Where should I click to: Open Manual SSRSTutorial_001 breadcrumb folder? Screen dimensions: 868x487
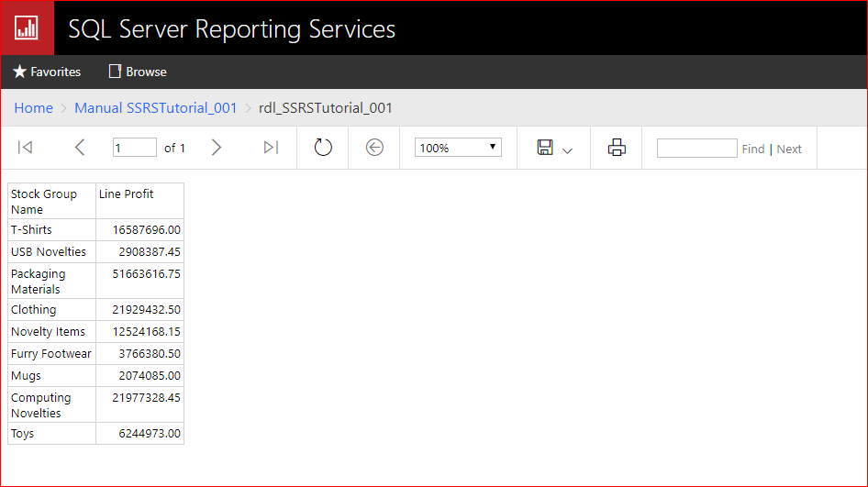tap(156, 108)
